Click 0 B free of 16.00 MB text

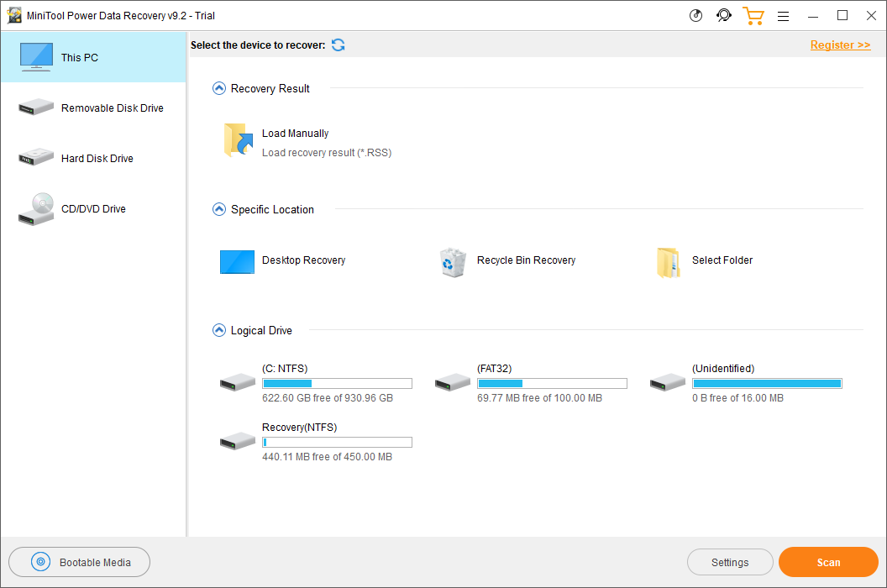737,398
